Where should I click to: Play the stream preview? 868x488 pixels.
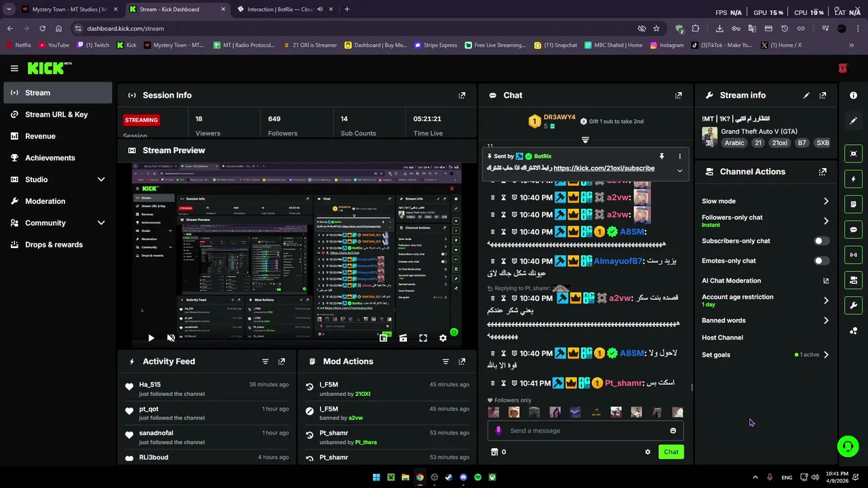(x=151, y=338)
